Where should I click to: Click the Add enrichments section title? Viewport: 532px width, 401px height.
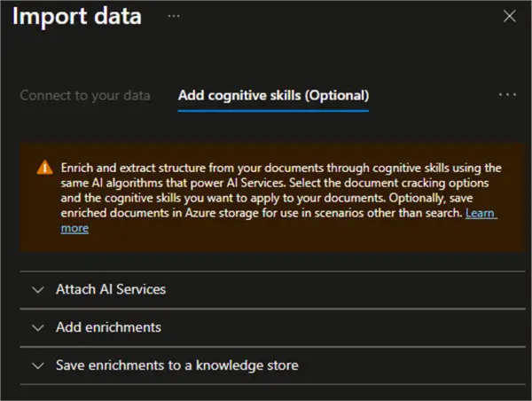(x=108, y=327)
